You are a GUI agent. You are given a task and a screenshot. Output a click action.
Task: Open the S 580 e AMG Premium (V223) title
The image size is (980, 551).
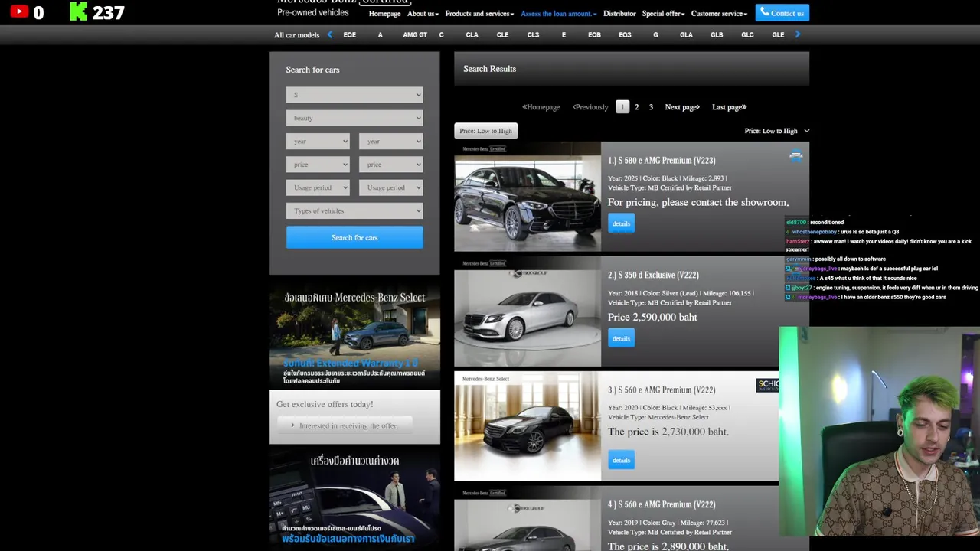tap(661, 161)
